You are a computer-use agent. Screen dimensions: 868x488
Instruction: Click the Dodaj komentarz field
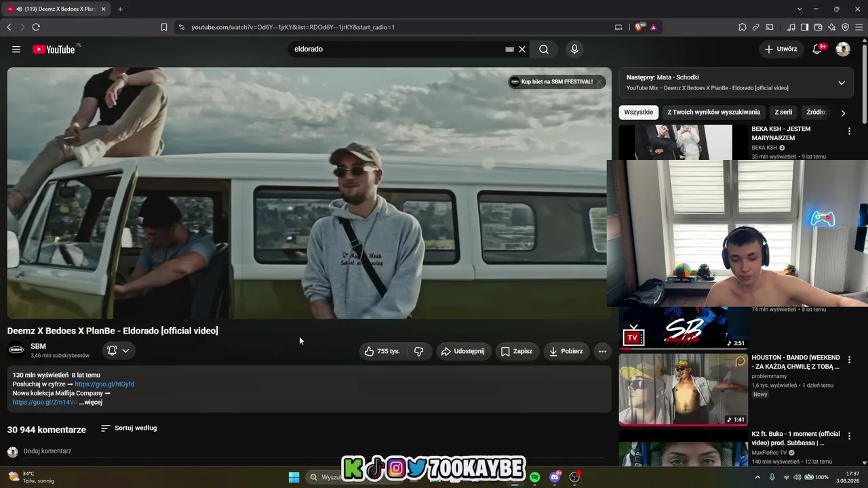(314, 451)
